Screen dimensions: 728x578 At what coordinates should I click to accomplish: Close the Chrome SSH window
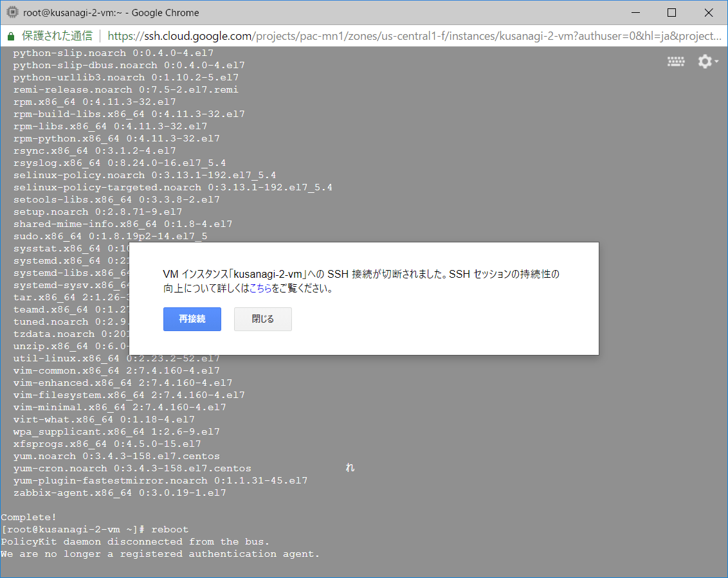(x=708, y=12)
